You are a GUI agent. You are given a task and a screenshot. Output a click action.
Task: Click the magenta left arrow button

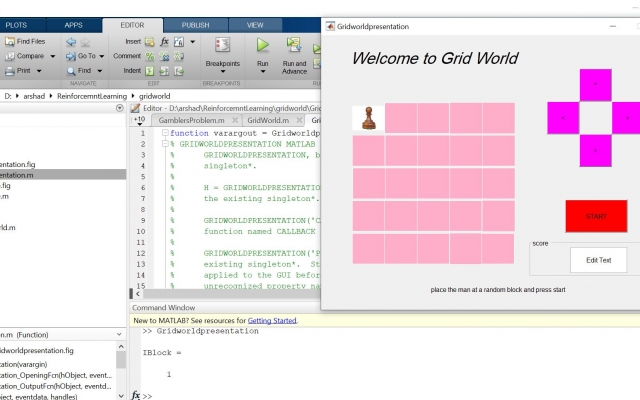(x=563, y=118)
